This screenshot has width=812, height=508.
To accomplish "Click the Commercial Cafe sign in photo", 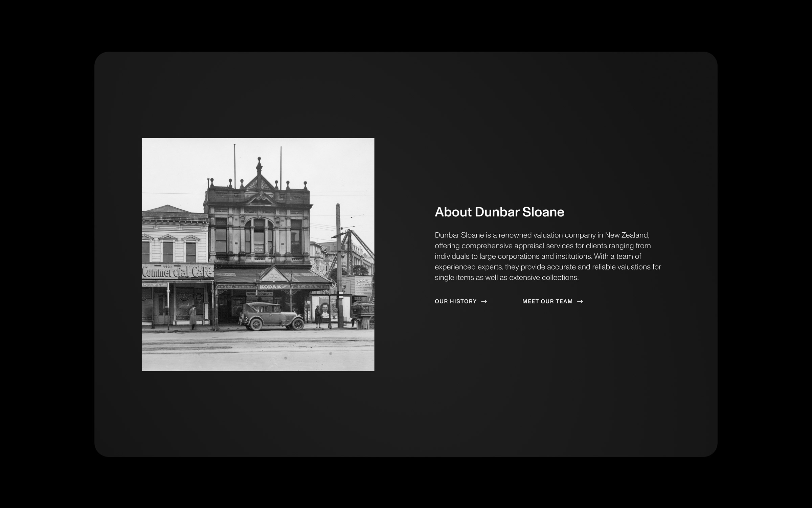I will 177,272.
